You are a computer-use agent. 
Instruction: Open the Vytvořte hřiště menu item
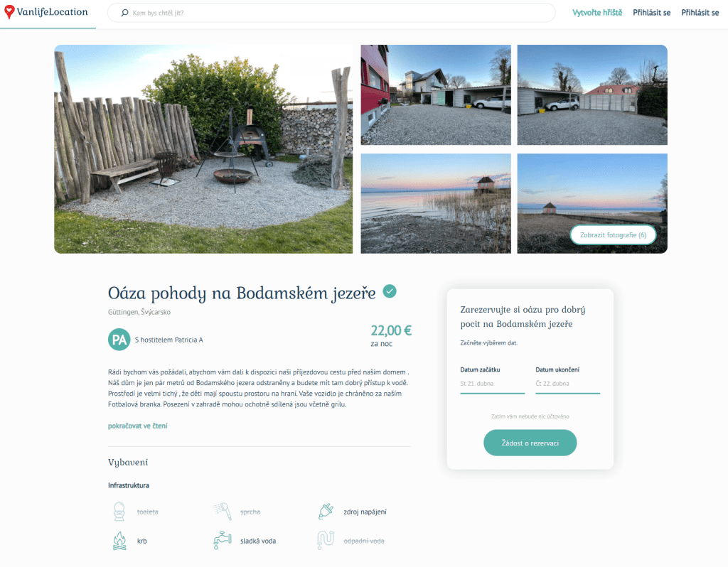(597, 13)
